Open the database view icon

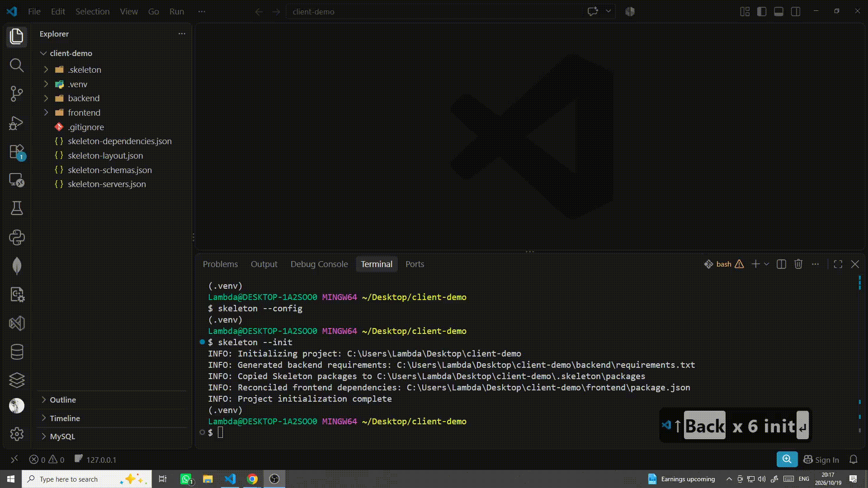pyautogui.click(x=17, y=352)
